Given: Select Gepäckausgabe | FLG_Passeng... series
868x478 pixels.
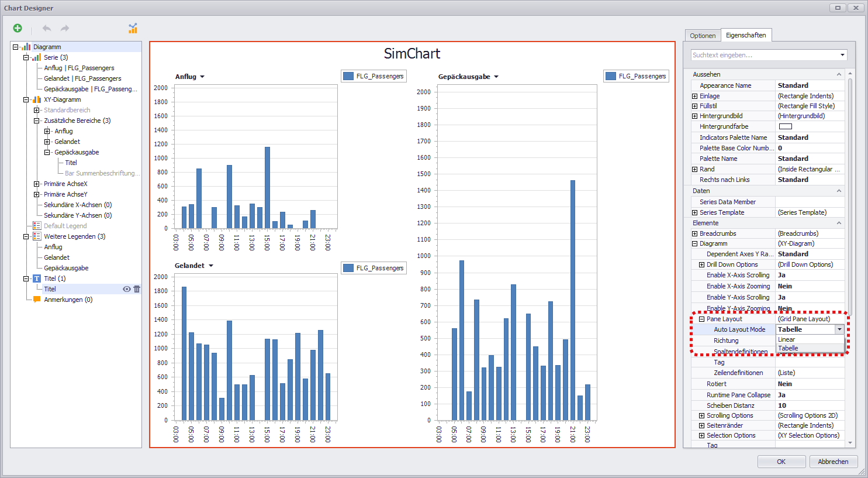Looking at the screenshot, I should [x=91, y=89].
